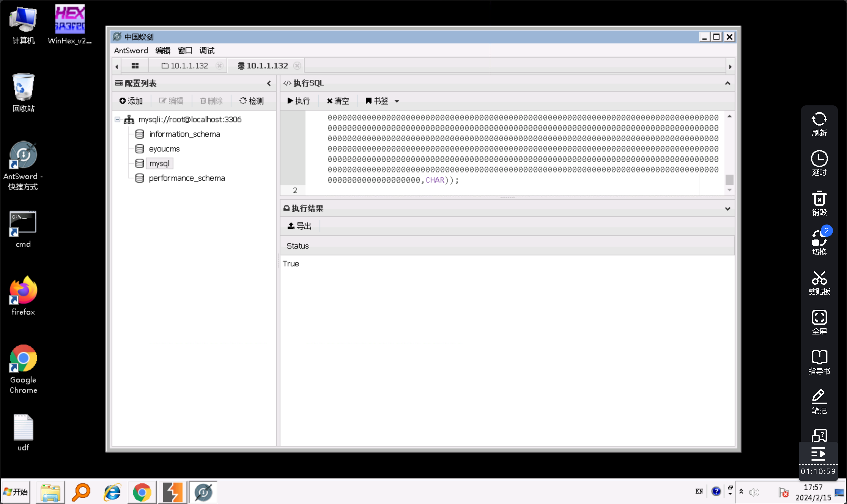Open the home grid icon tab
This screenshot has height=504, width=847.
(135, 66)
